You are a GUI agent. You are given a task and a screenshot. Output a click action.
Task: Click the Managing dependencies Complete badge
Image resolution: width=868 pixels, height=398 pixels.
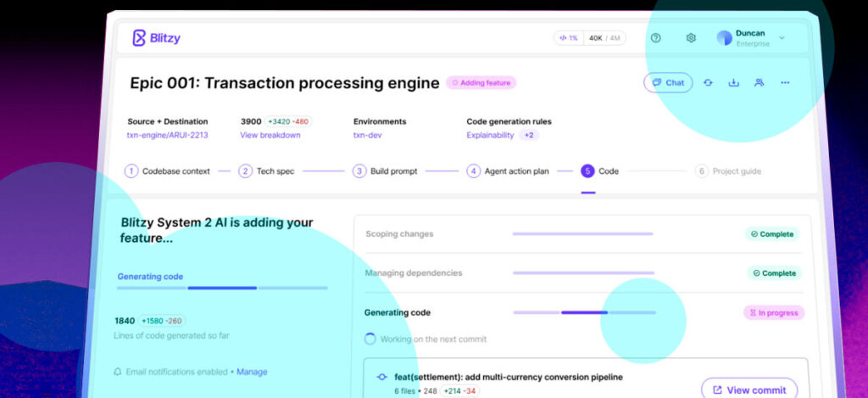coord(774,273)
